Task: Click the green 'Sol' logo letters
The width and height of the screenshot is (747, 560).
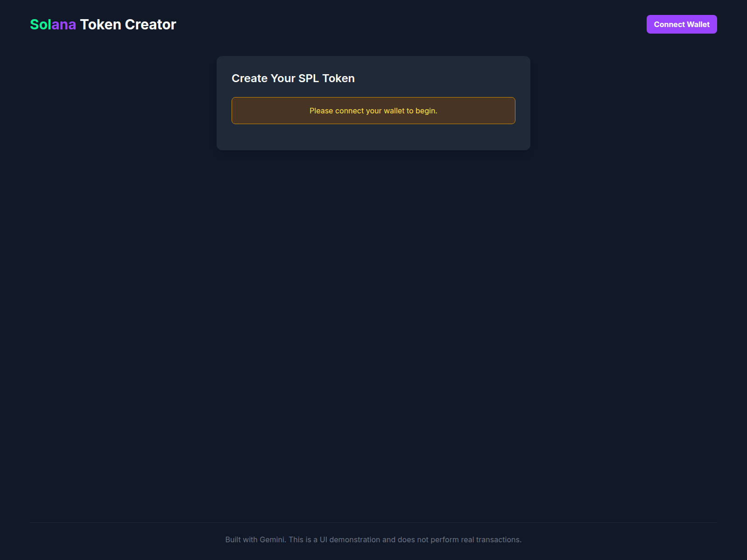Action: [41, 24]
